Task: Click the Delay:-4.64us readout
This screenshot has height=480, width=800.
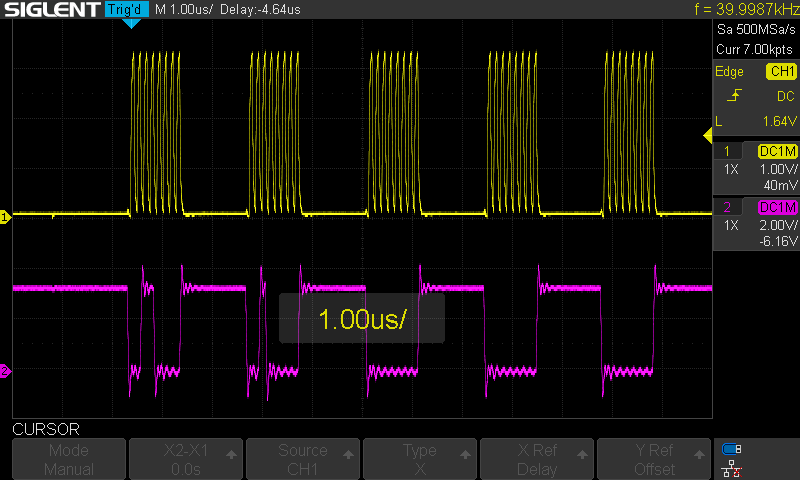Action: coord(260,9)
